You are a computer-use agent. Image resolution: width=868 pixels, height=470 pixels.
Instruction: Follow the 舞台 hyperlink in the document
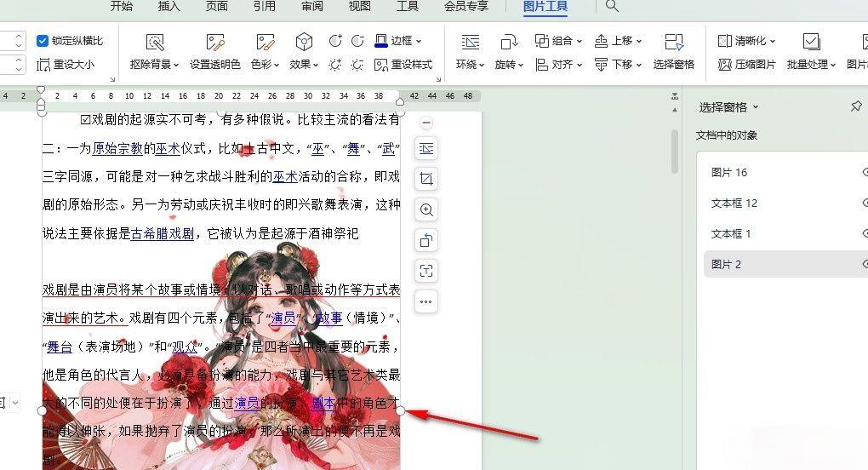(x=60, y=347)
